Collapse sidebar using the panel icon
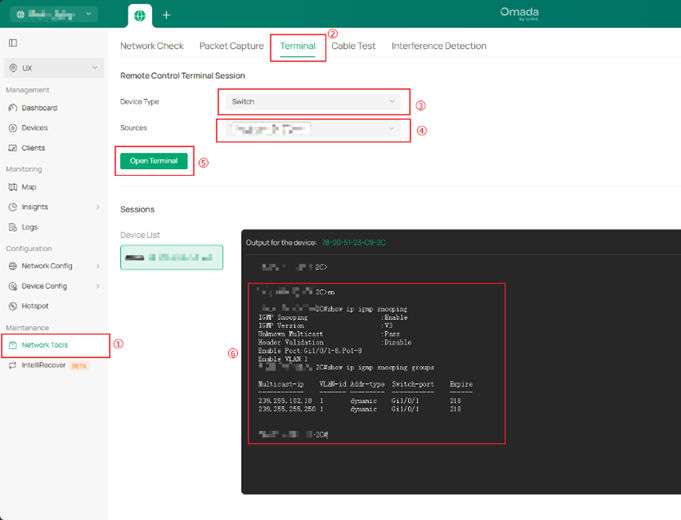This screenshot has width=681, height=520. point(13,43)
